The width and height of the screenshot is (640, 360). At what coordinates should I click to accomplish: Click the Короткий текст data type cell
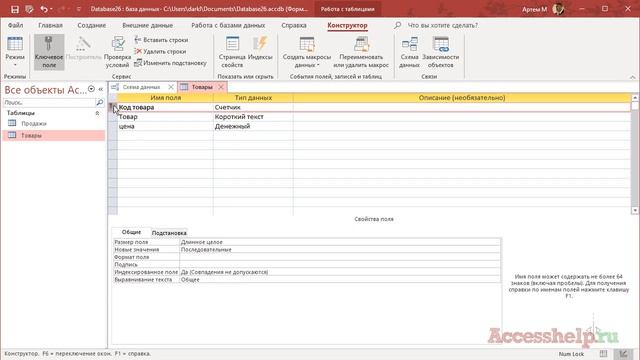pos(253,117)
